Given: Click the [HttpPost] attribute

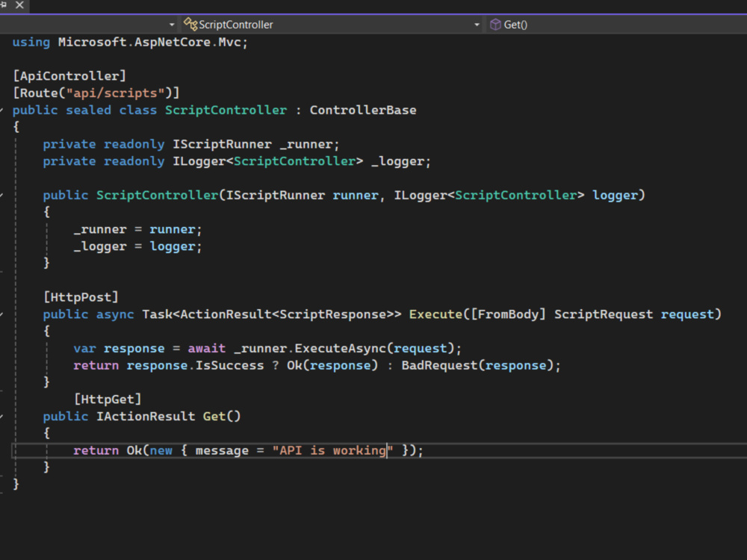Looking at the screenshot, I should 81,297.
